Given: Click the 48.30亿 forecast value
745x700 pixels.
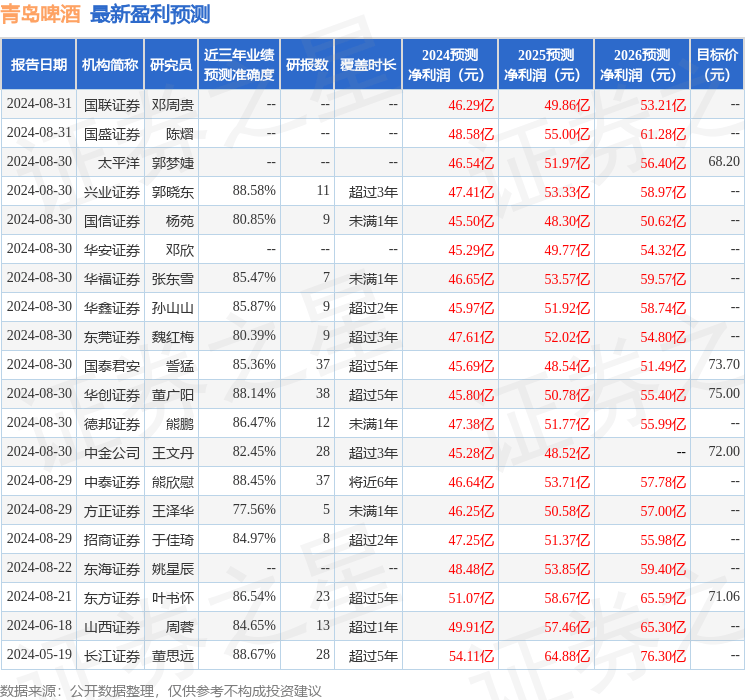Looking at the screenshot, I should pos(567,221).
